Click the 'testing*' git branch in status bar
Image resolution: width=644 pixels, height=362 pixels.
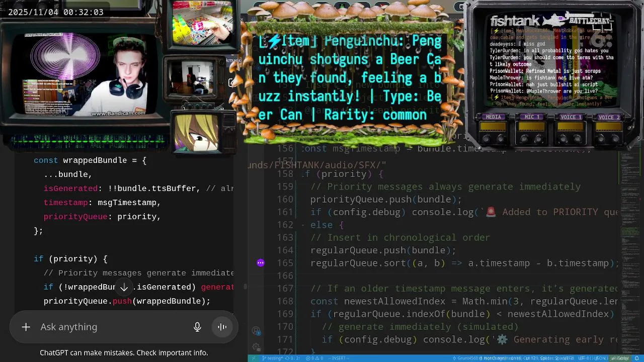[x=272, y=358]
